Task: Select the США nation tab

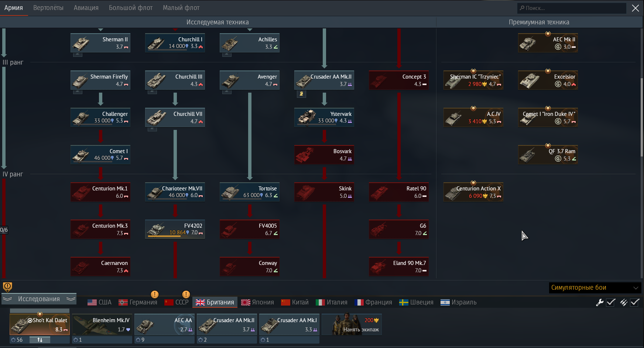Action: click(x=99, y=302)
